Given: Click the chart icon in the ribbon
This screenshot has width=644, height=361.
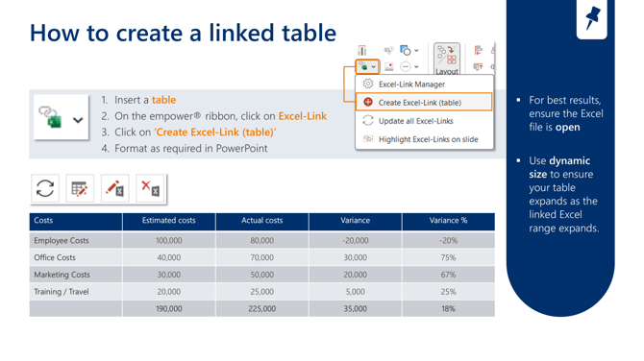Looking at the screenshot, I should click(x=361, y=51).
